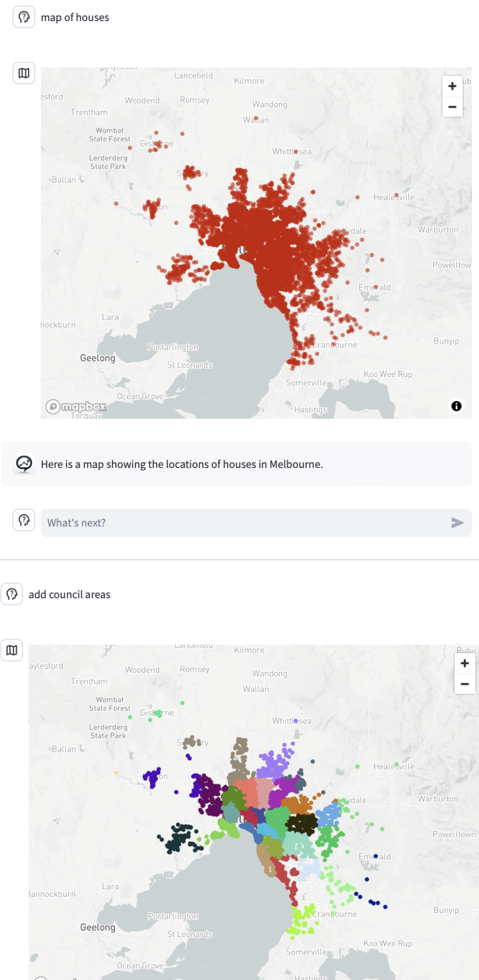Click the Lara label on the council areas map
Viewport: 479px width, 980px height.
click(110, 886)
